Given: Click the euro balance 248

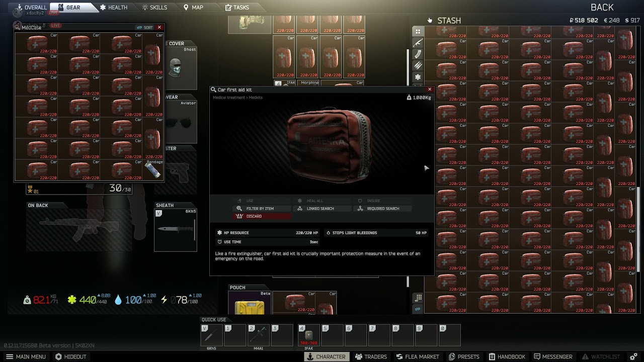Looking at the screenshot, I should pos(611,21).
